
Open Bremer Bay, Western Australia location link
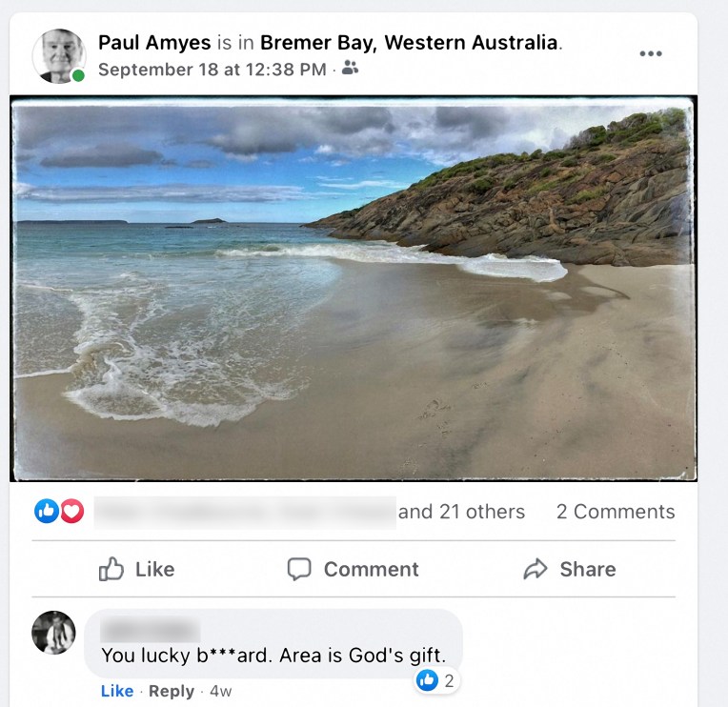click(409, 42)
